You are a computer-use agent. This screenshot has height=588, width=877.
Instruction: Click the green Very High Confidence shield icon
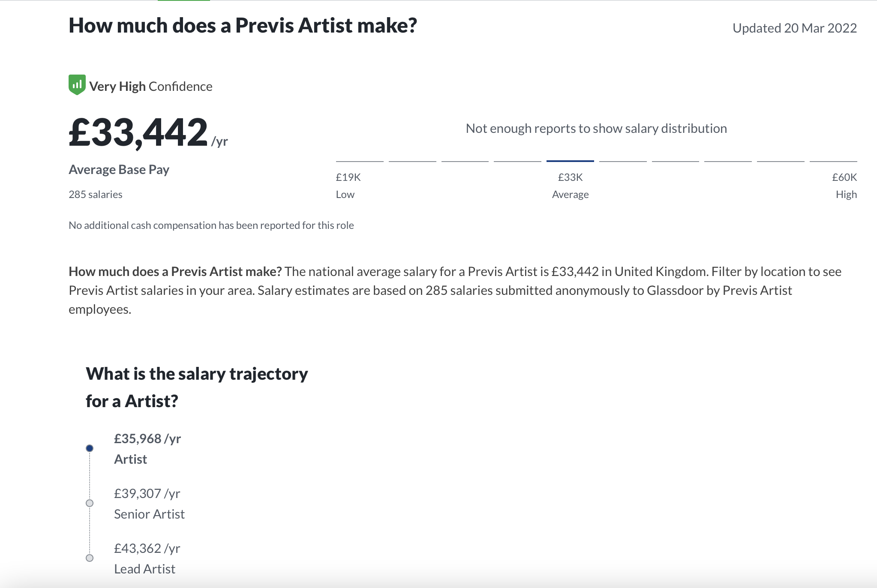pyautogui.click(x=77, y=85)
